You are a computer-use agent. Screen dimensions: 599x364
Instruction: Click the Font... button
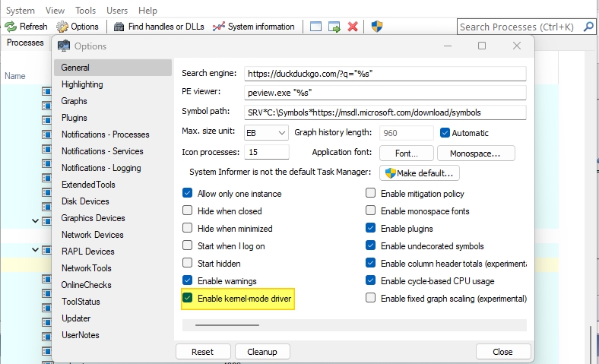407,154
